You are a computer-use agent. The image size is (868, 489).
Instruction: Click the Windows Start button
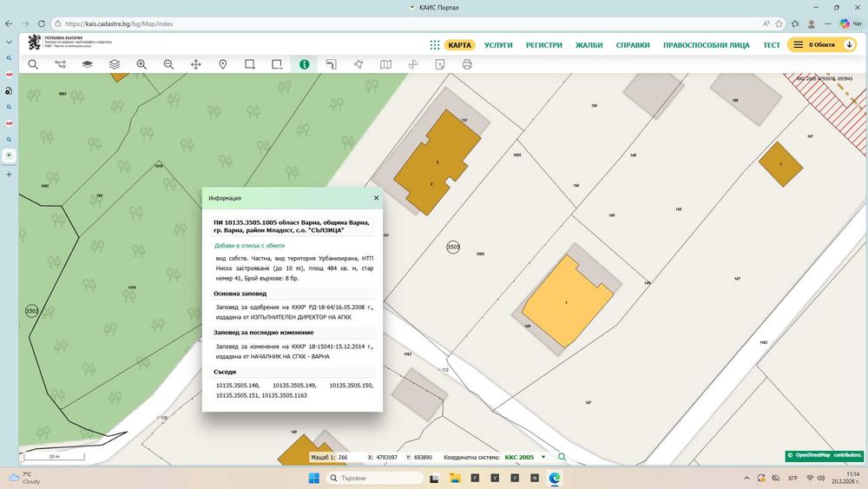pos(313,478)
